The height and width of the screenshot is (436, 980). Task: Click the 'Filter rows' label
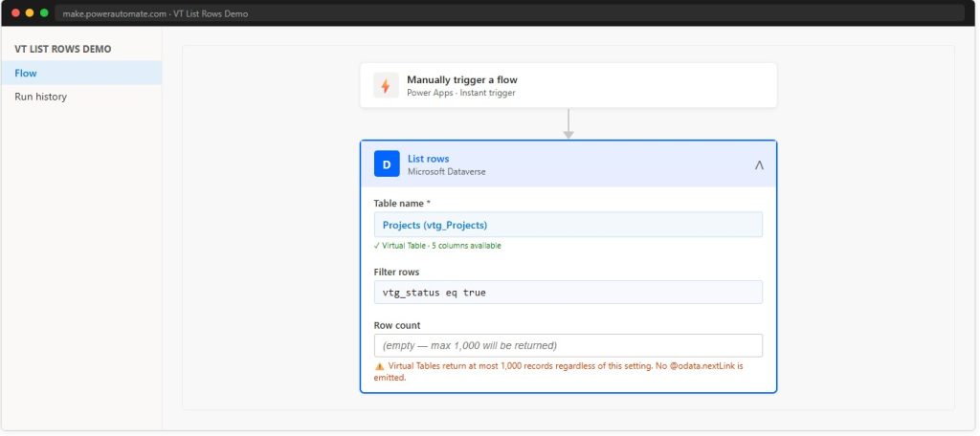pos(396,272)
